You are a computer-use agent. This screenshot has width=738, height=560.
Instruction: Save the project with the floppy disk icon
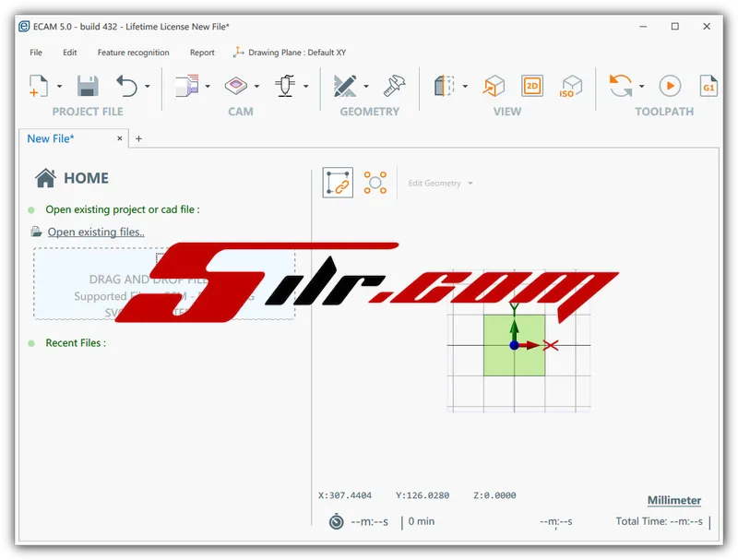coord(88,86)
